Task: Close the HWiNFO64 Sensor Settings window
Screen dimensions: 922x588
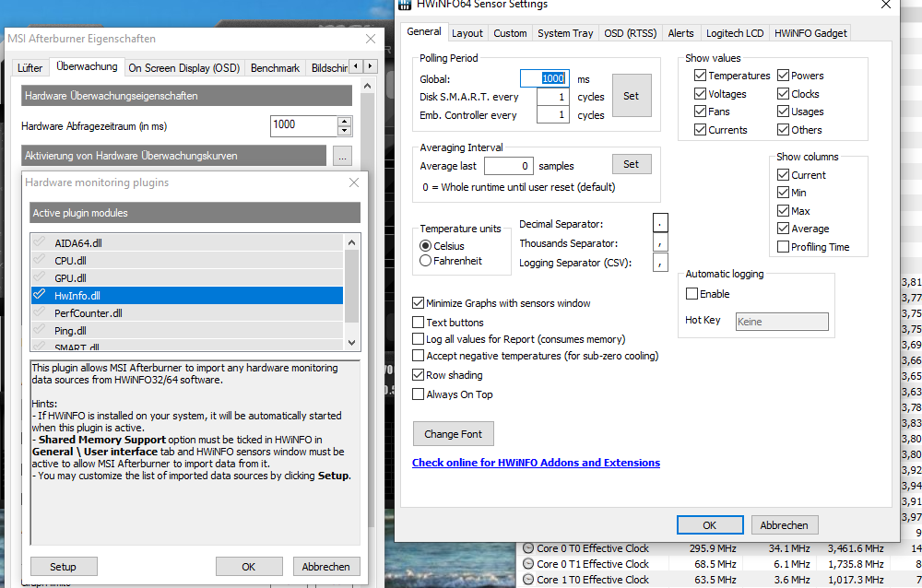Action: click(885, 5)
